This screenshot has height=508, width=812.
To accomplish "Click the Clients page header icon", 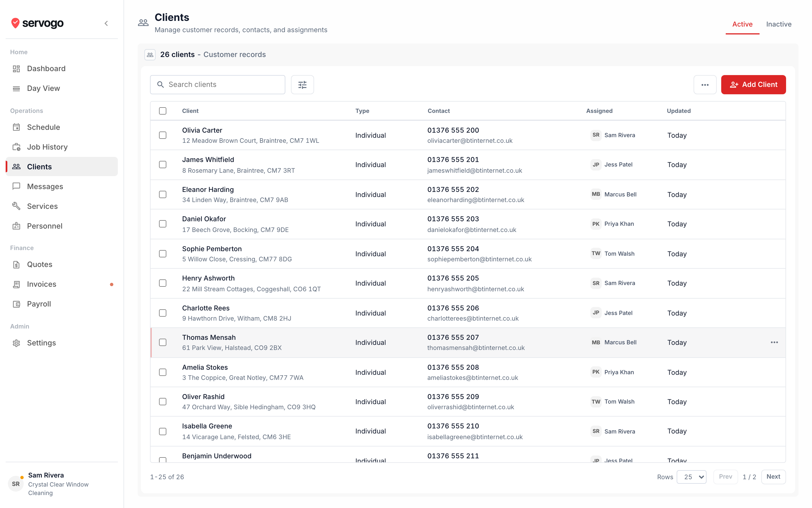I will point(143,23).
